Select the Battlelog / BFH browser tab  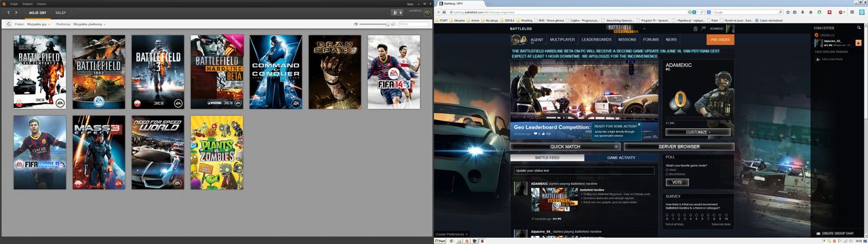point(460,3)
